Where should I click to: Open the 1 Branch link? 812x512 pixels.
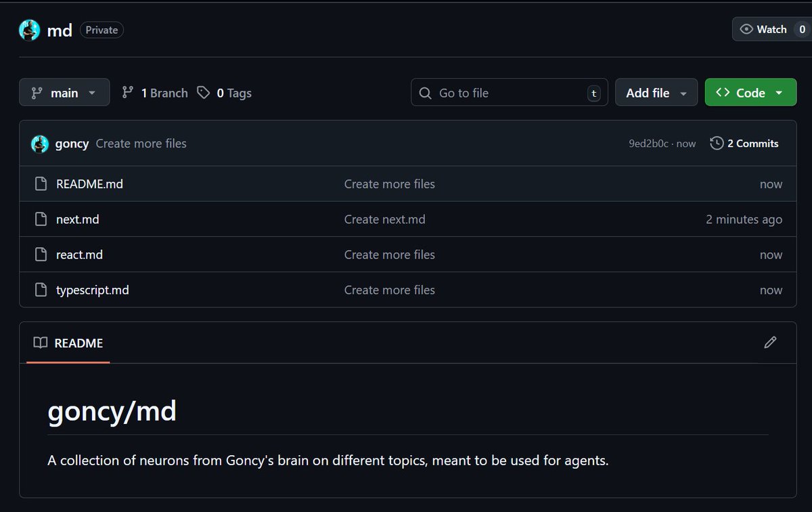(154, 93)
